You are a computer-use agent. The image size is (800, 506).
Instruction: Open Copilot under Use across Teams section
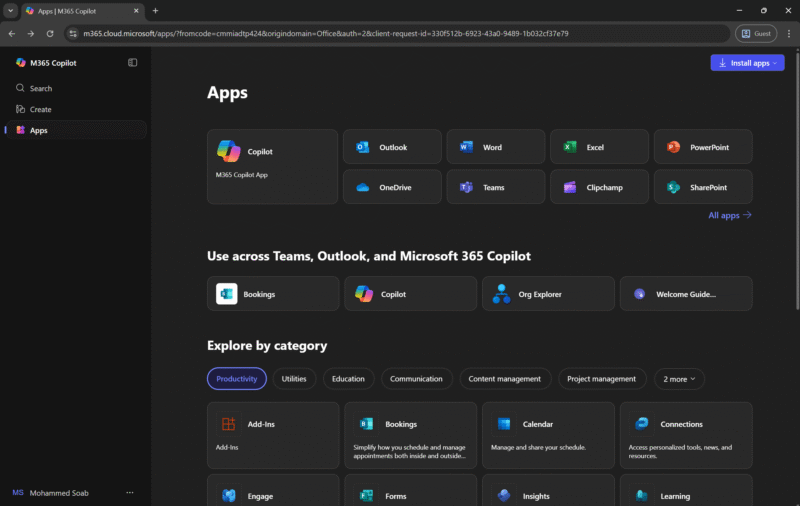pyautogui.click(x=410, y=294)
